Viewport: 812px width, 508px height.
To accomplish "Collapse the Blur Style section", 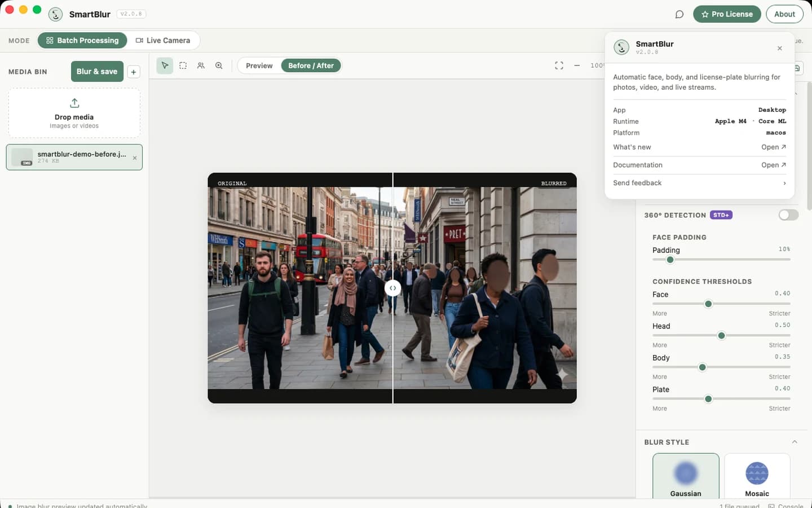I will [x=795, y=442].
